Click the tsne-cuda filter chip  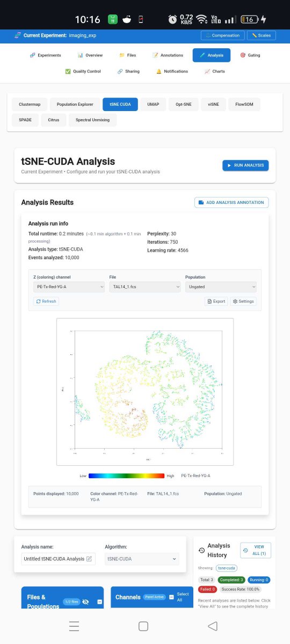pos(227,568)
